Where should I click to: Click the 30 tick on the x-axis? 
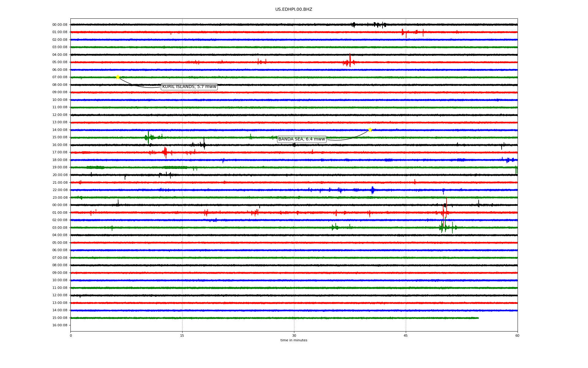294,335
